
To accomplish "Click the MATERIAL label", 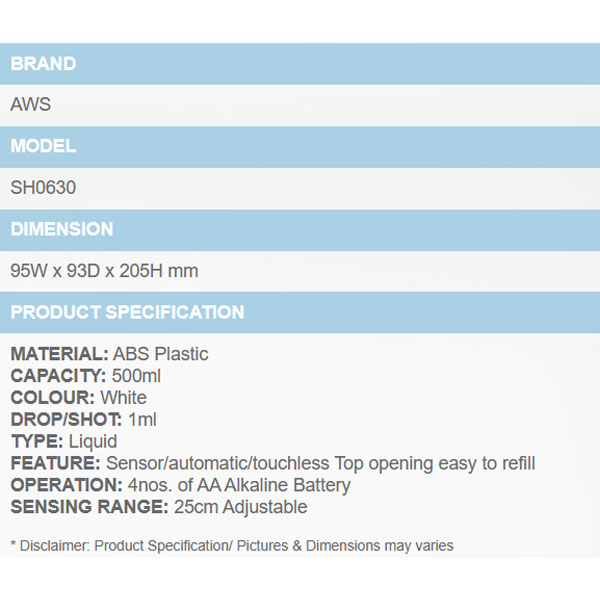I will click(59, 354).
